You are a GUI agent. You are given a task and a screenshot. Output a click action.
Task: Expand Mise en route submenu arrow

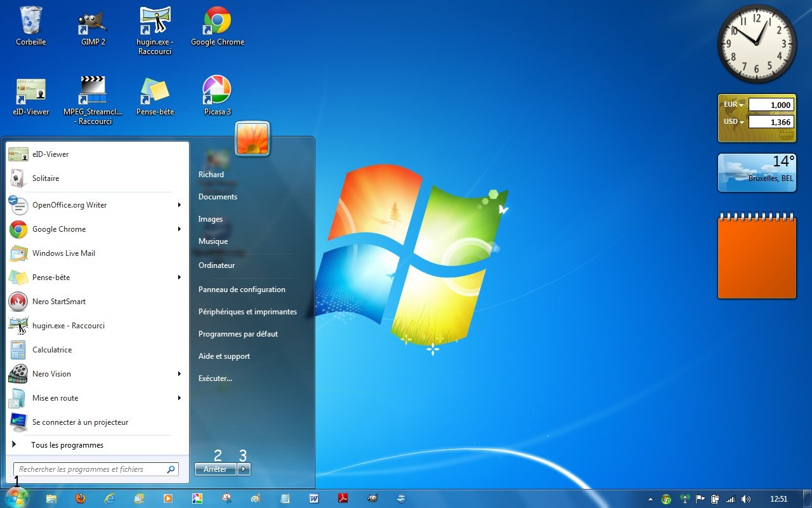[180, 398]
